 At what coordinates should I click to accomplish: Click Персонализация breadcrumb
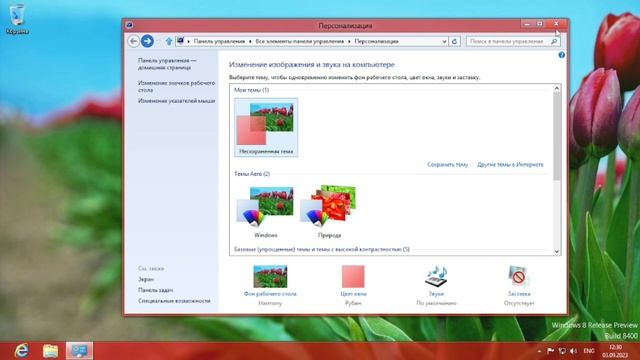[376, 41]
